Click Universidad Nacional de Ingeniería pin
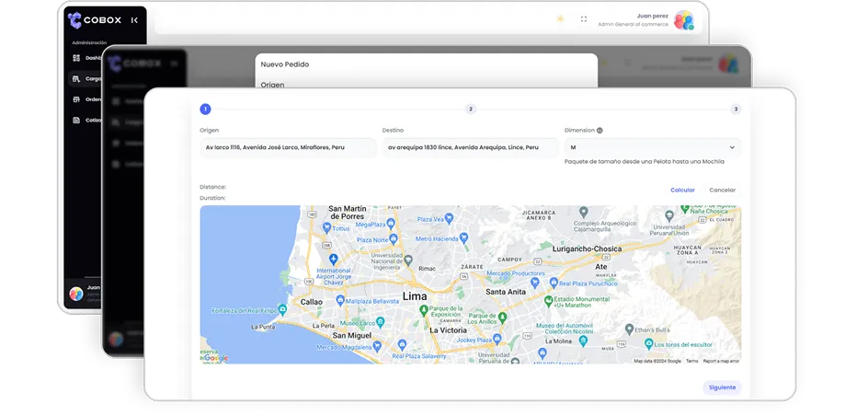The height and width of the screenshot is (416, 868). pos(408,260)
